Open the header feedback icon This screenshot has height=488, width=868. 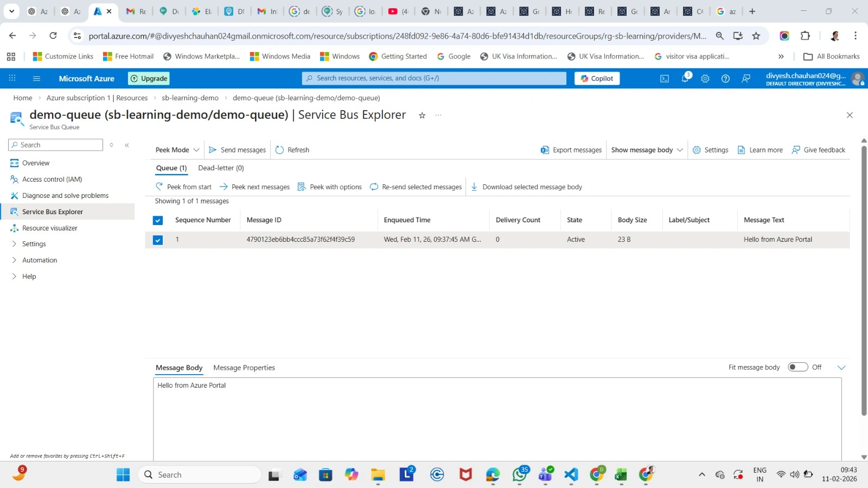746,79
